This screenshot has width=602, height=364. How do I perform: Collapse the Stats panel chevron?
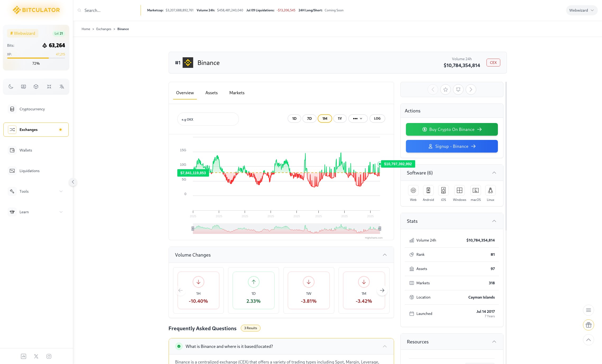click(x=494, y=221)
